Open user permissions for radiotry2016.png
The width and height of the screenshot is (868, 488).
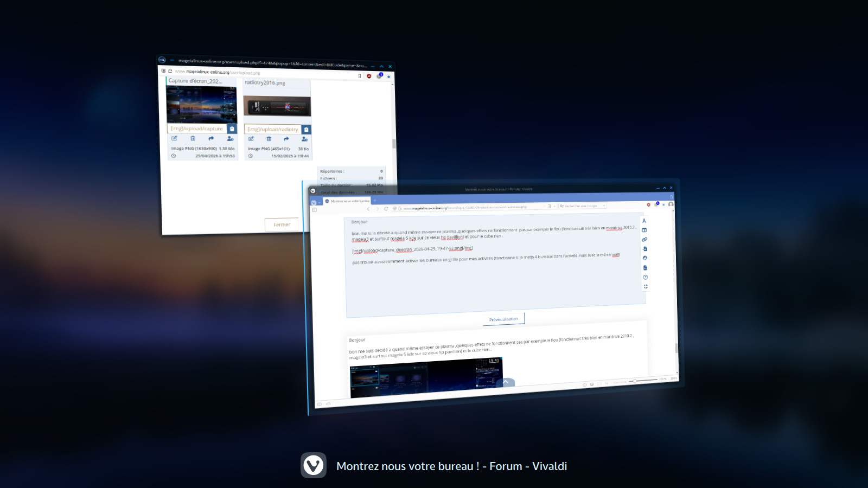304,139
